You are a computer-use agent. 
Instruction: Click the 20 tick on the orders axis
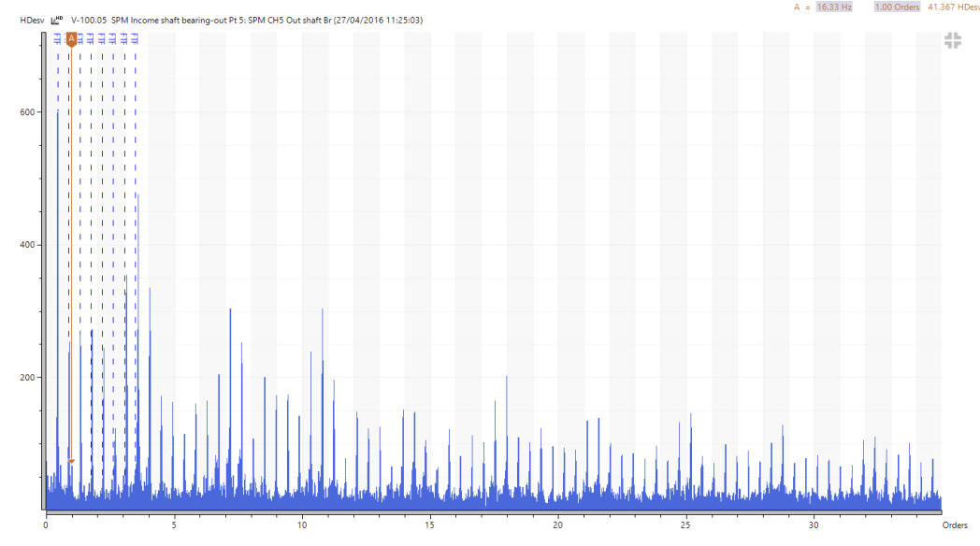coord(558,525)
